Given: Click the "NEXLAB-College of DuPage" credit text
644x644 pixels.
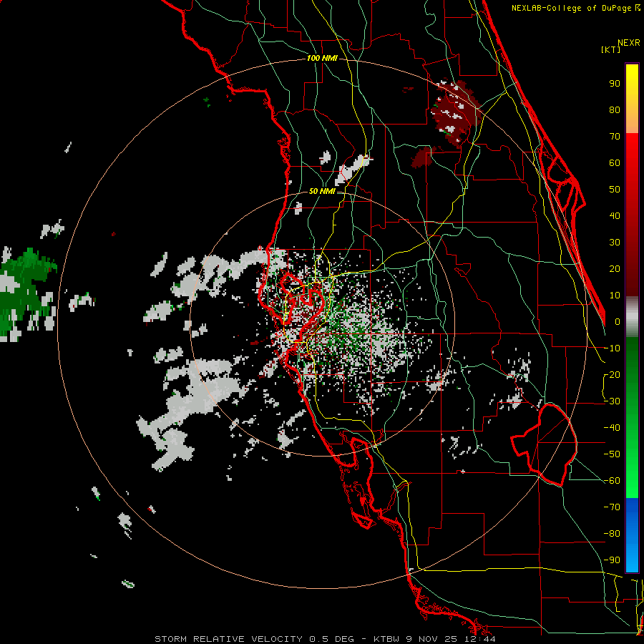Looking at the screenshot, I should pos(573,8).
